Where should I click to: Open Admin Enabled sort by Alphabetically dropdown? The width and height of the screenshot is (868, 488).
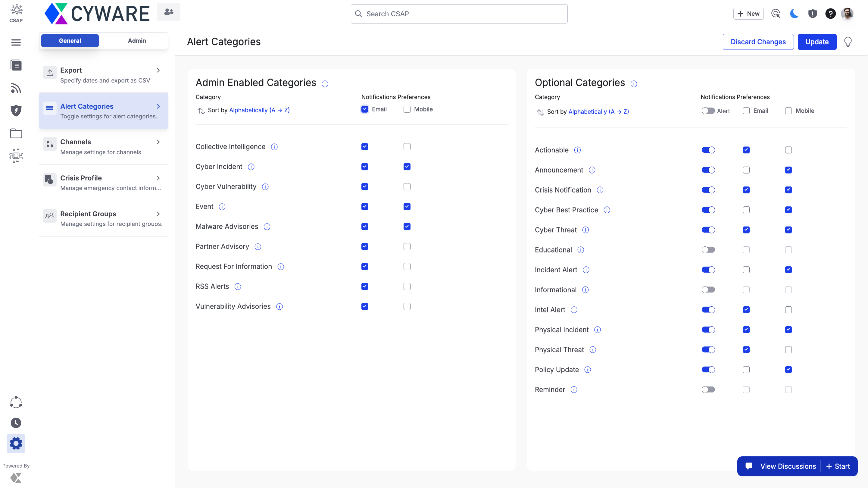tap(259, 110)
